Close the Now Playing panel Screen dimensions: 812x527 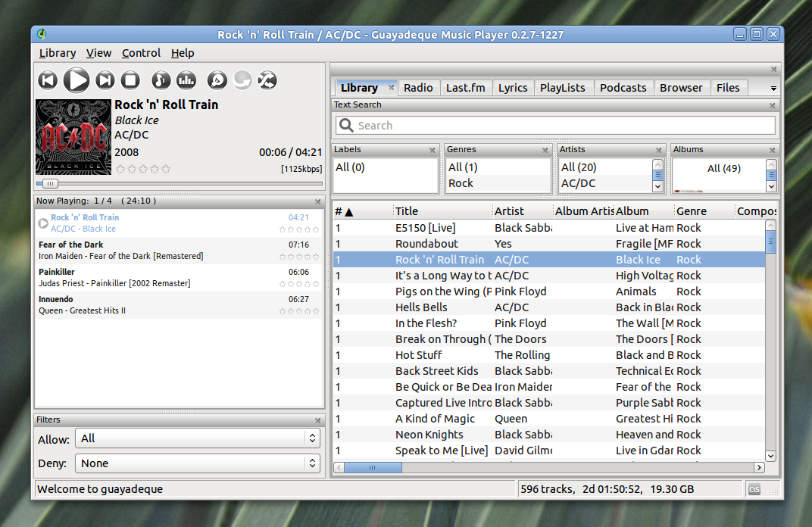[318, 201]
